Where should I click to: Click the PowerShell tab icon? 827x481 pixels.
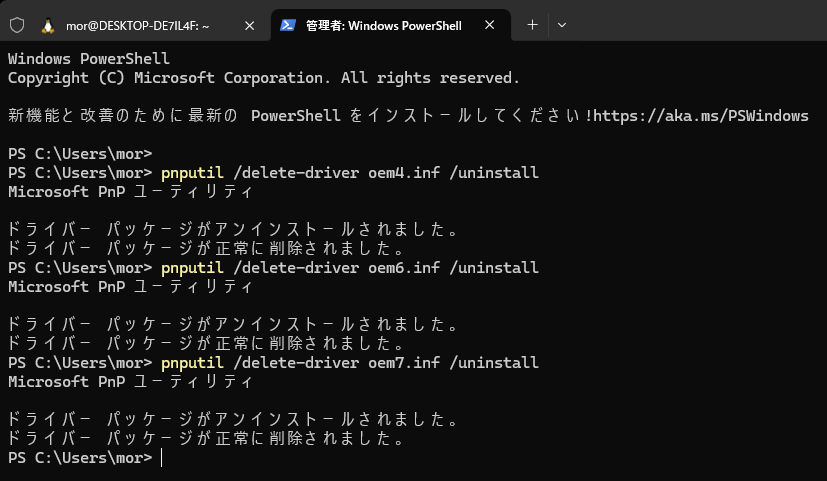tap(287, 25)
